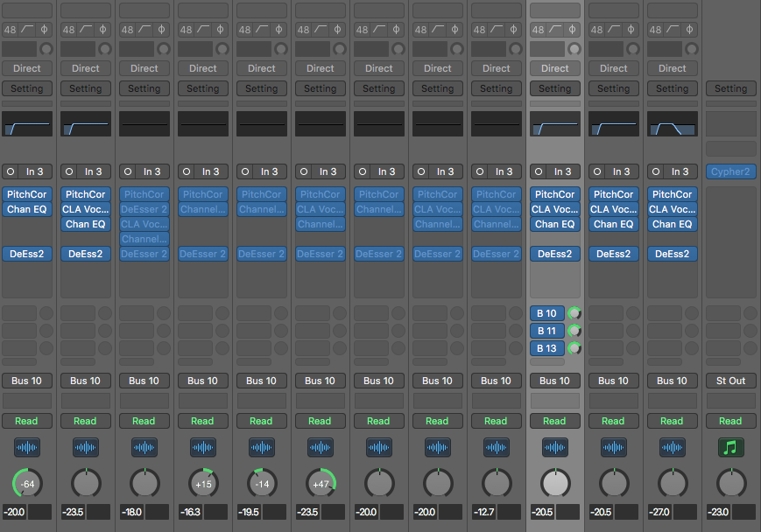The height and width of the screenshot is (532, 761).
Task: Enable Direct monitoring on the first channel
Action: pos(27,68)
